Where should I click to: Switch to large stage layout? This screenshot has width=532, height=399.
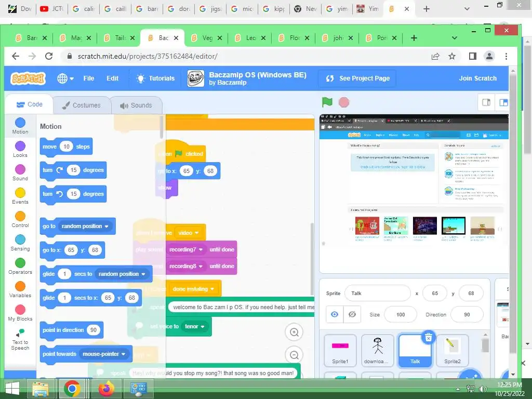[x=503, y=102]
